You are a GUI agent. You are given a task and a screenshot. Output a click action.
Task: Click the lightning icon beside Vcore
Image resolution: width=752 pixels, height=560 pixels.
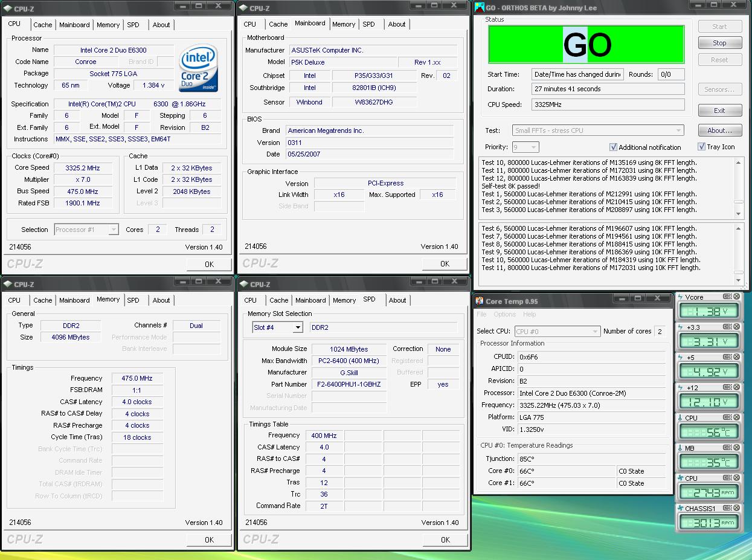pos(680,297)
